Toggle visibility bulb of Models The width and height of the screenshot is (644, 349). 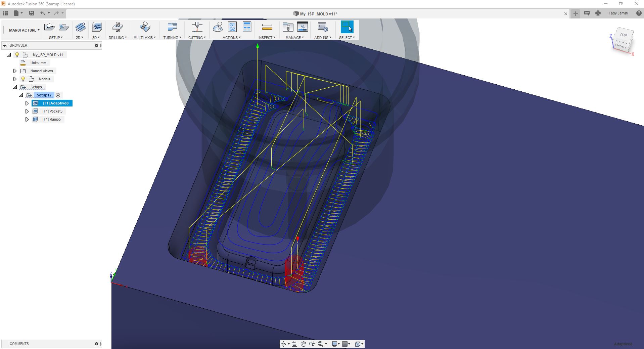coord(23,79)
